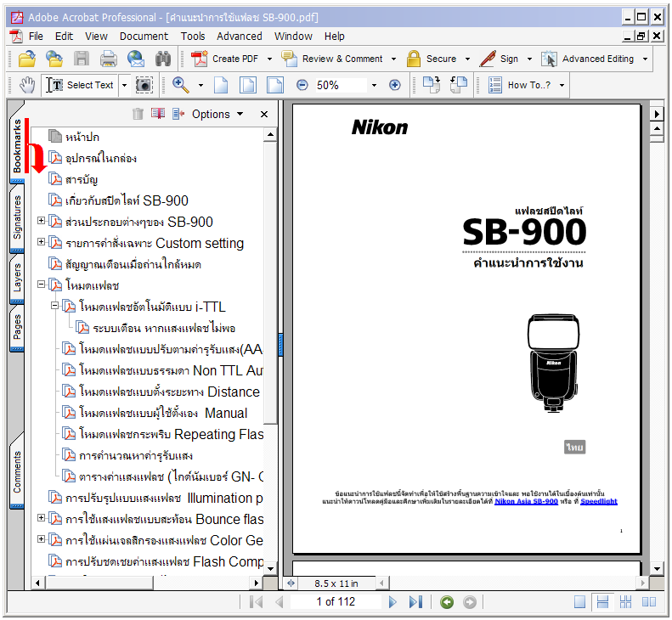Switch to Single Page layout

point(580,602)
